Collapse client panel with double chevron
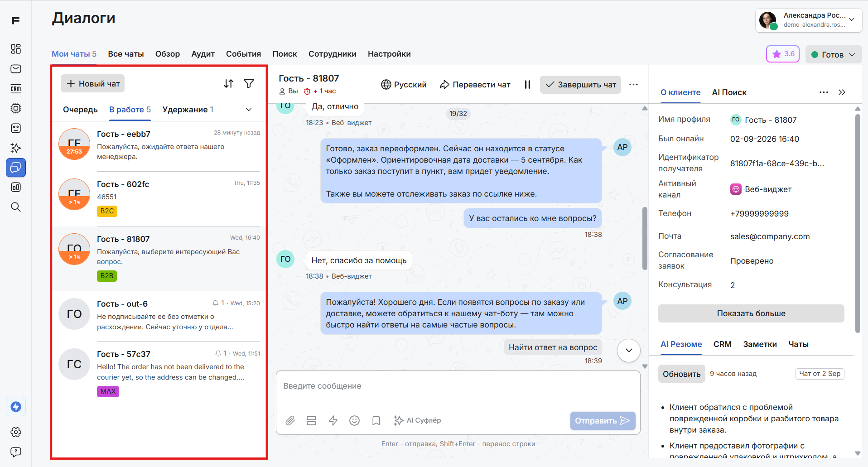Image resolution: width=868 pixels, height=467 pixels. (842, 92)
